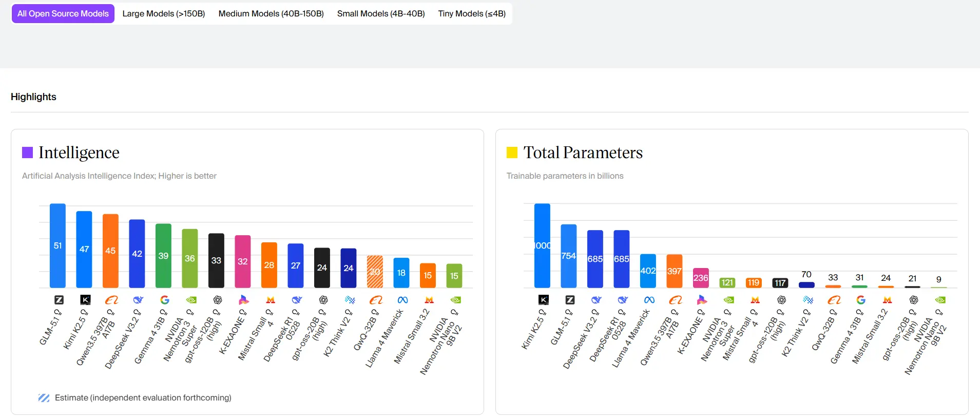Switch to Tiny Models (≤4B) tab
Image resolution: width=980 pixels, height=419 pixels.
click(472, 14)
